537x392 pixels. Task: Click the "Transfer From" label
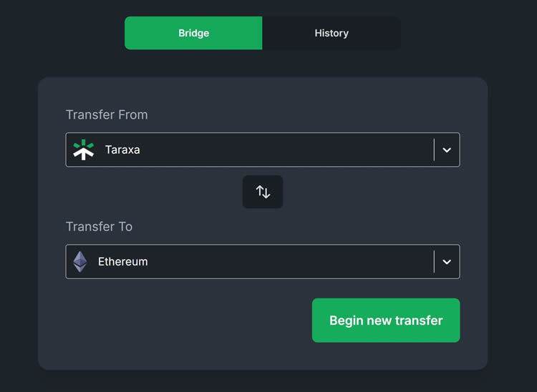pyautogui.click(x=107, y=114)
